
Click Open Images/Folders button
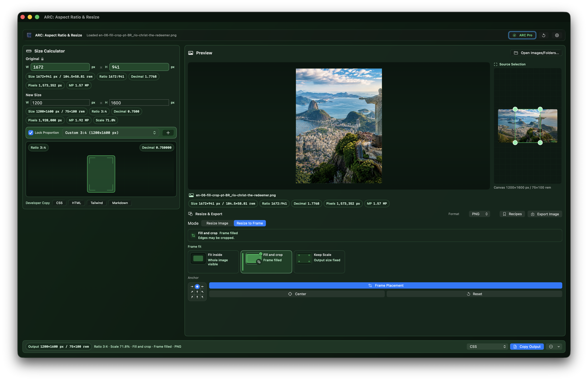coord(536,53)
